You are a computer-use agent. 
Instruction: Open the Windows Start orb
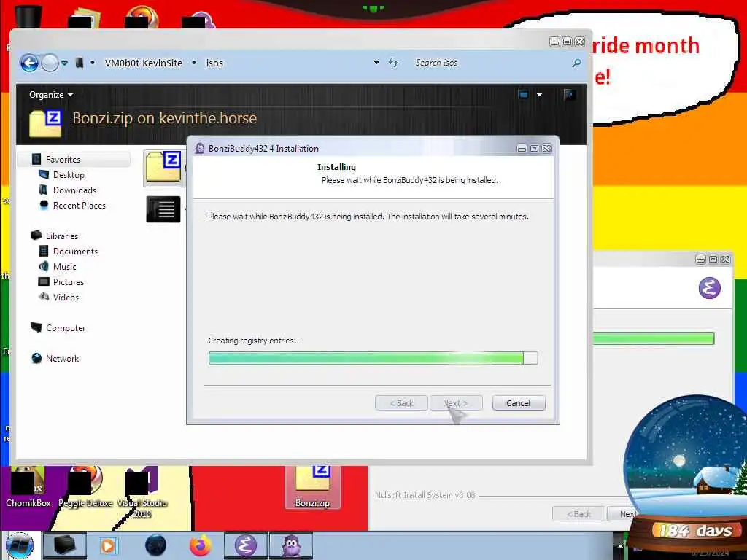(x=20, y=545)
